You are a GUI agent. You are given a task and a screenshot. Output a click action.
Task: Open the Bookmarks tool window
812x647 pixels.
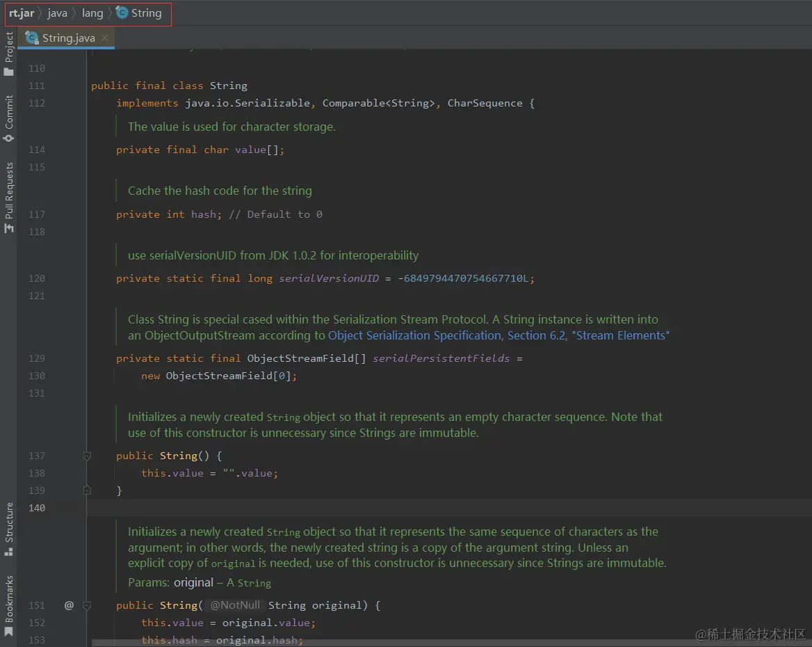[x=8, y=606]
